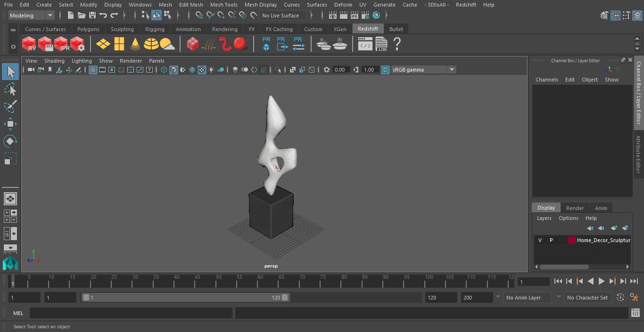Open the shelf tab selector menu
Image resolution: width=644 pixels, height=332 pixels.
(13, 29)
